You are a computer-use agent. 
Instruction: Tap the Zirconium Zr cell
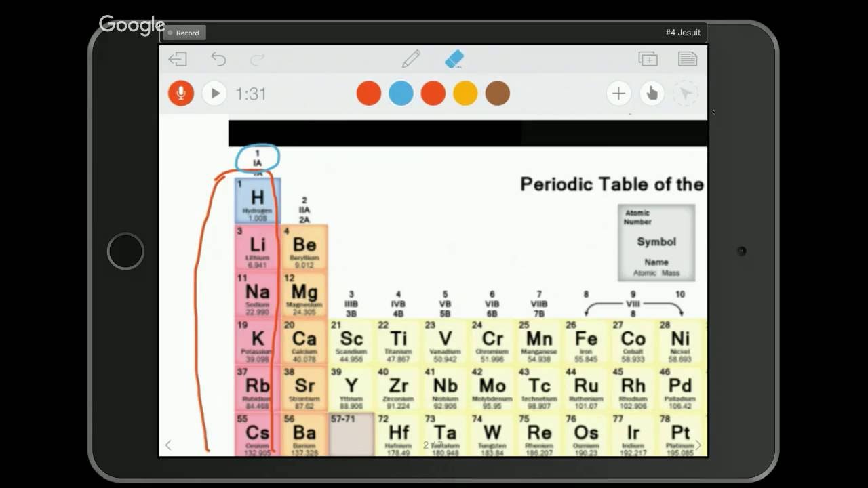click(398, 389)
